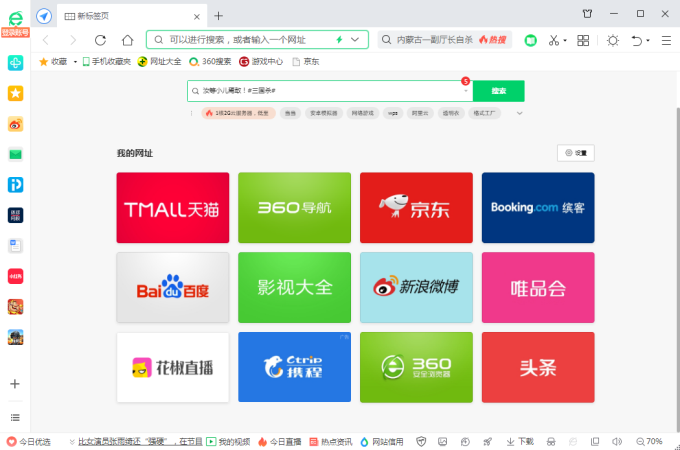Image resolution: width=680 pixels, height=450 pixels.
Task: Open the scissors tool dropdown arrow
Action: 565,41
